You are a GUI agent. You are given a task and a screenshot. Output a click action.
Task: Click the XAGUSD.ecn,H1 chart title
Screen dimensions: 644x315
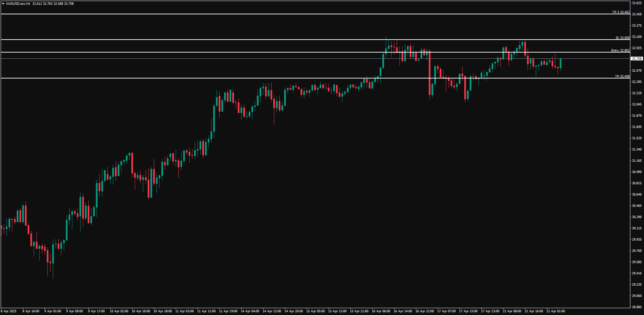18,4
